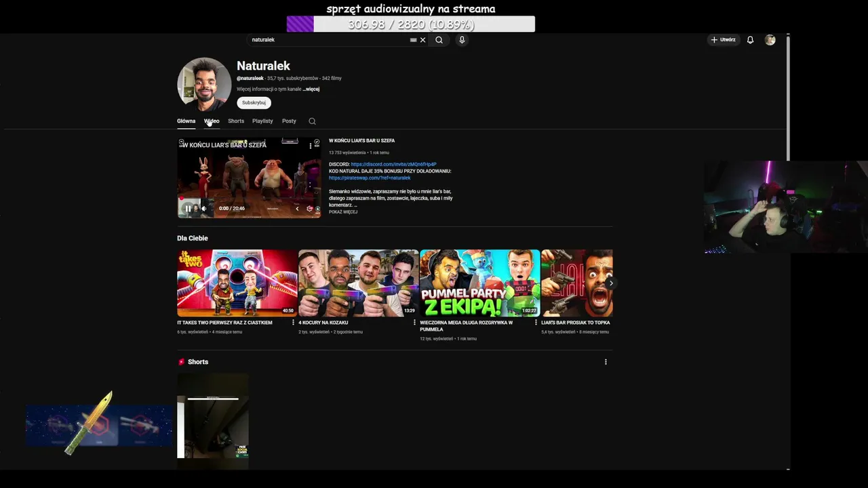The image size is (868, 488).
Task: Click the Subskrybuj button
Action: (x=254, y=102)
